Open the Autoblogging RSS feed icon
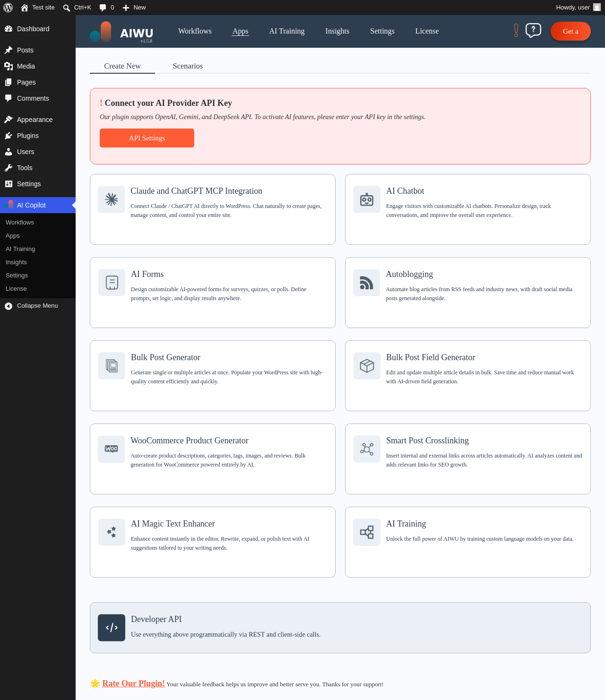This screenshot has width=605, height=700. click(367, 283)
